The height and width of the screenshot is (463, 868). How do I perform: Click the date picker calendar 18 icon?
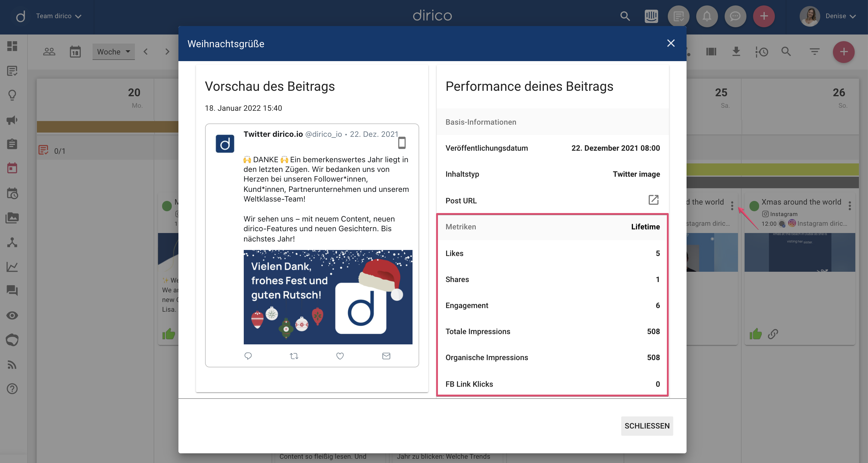75,51
